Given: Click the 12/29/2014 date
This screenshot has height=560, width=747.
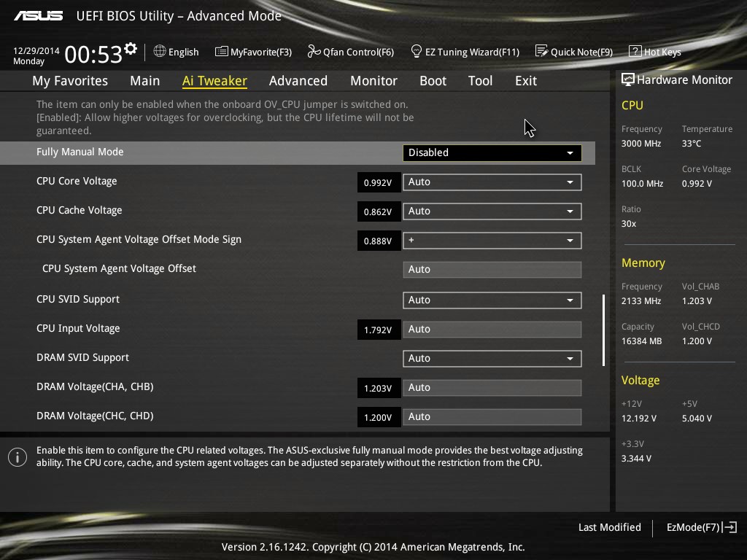Looking at the screenshot, I should 36,50.
